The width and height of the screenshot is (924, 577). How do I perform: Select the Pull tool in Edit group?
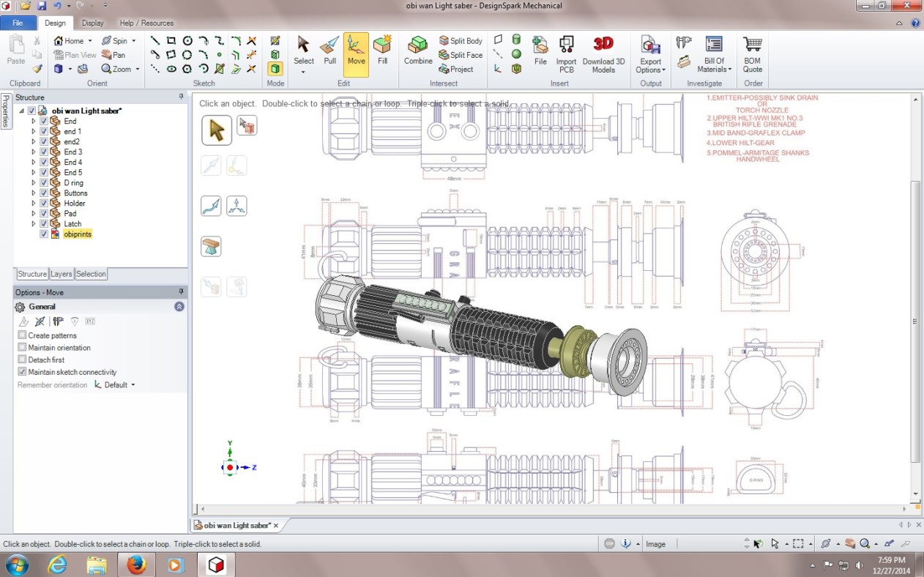coord(329,51)
